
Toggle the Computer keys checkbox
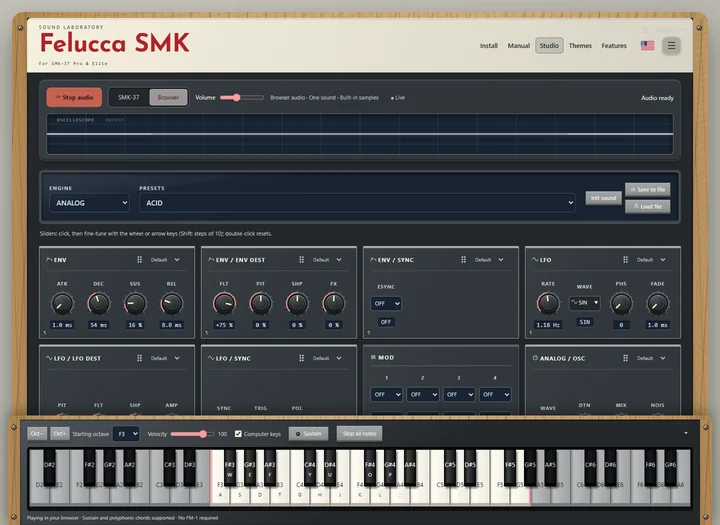[238, 434]
